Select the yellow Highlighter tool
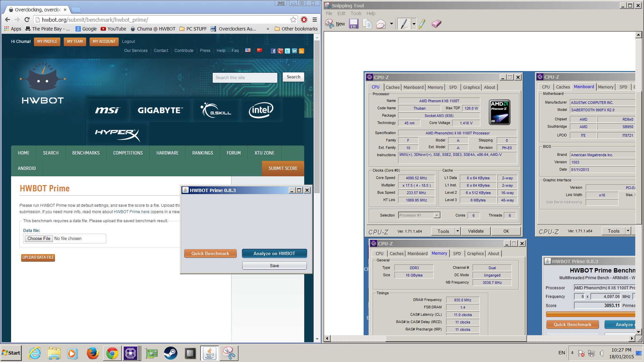Viewport: 644px width, 362px height. (422, 24)
